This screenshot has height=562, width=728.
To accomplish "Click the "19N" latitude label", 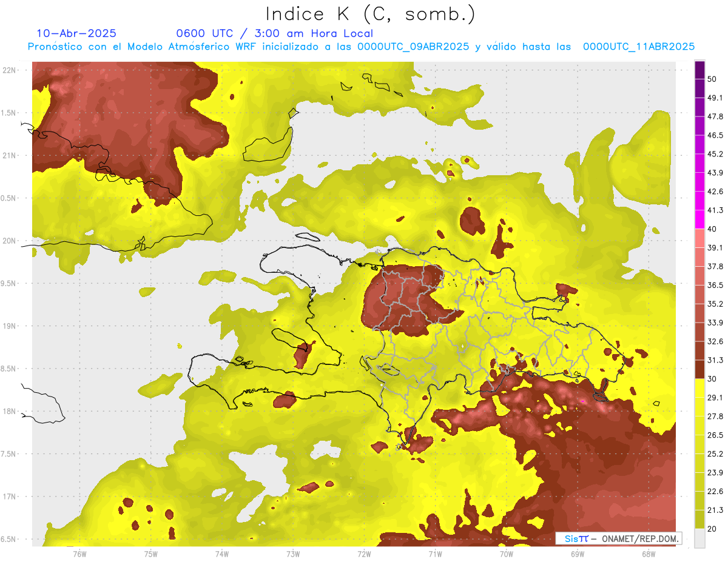I will pos(10,326).
